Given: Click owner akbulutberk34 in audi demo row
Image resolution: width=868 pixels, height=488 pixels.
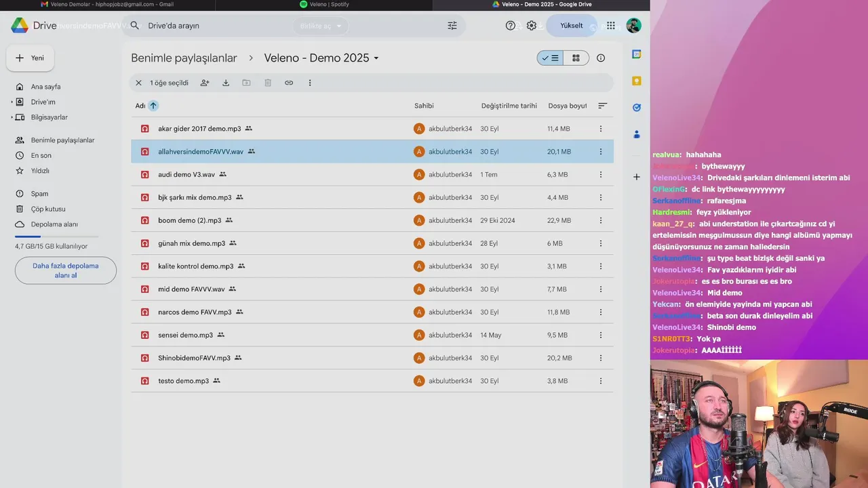Looking at the screenshot, I should pos(450,175).
